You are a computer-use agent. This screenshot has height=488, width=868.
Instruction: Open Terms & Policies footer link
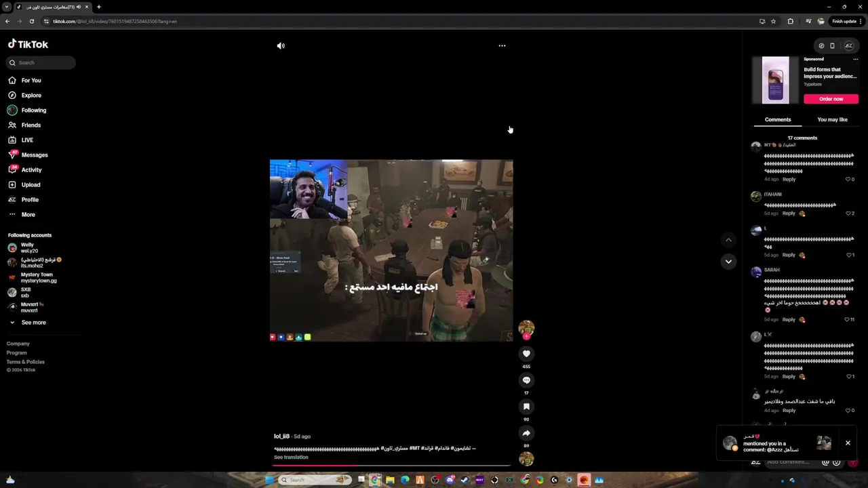click(x=26, y=362)
